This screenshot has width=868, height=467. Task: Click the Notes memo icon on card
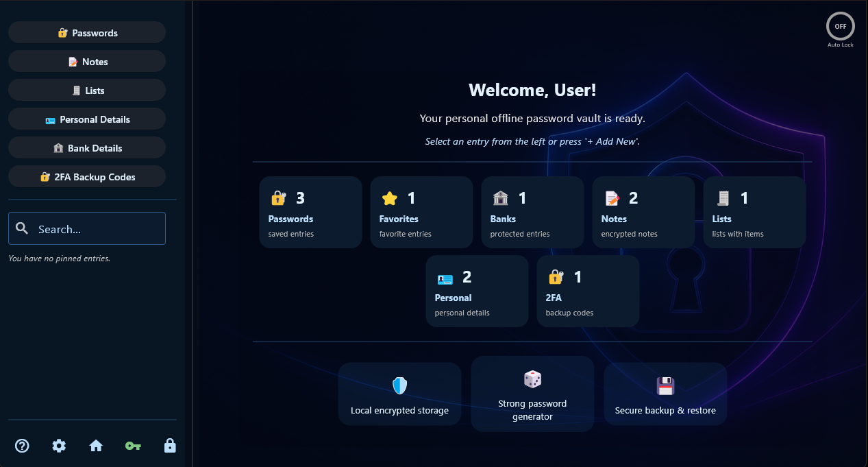click(612, 198)
